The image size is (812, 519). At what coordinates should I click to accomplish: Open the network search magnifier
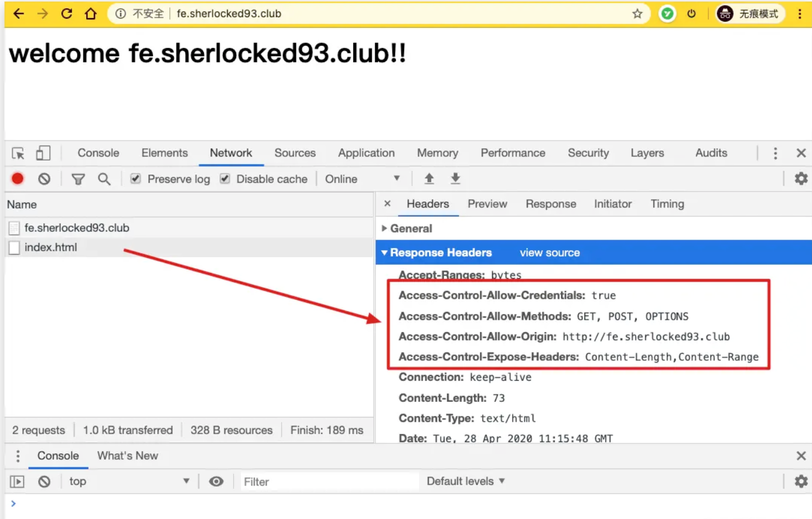(x=104, y=179)
